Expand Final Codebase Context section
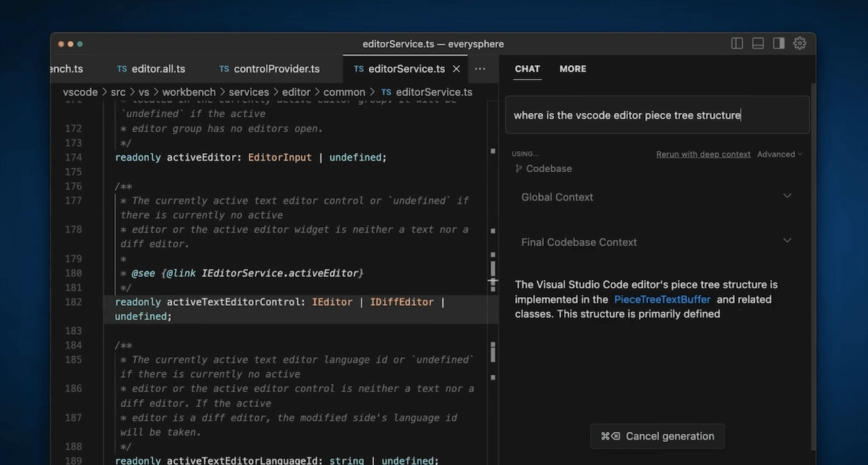The width and height of the screenshot is (868, 465). (657, 242)
